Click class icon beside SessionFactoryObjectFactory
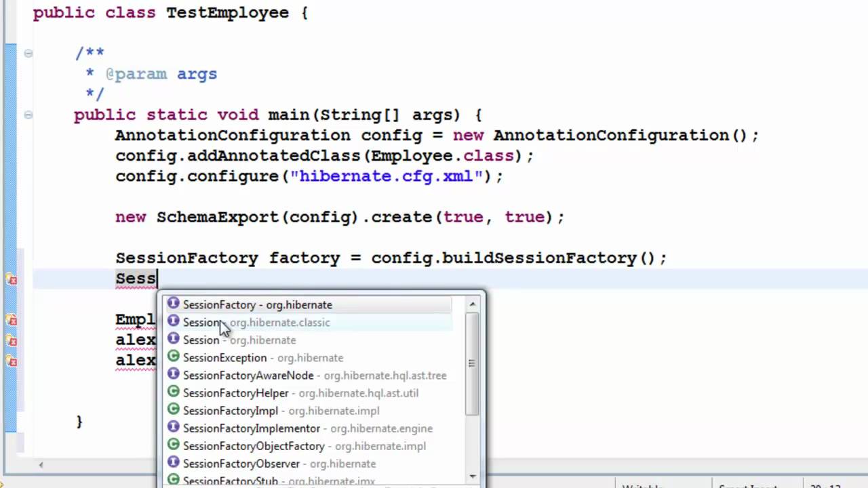The image size is (868, 488). click(174, 445)
